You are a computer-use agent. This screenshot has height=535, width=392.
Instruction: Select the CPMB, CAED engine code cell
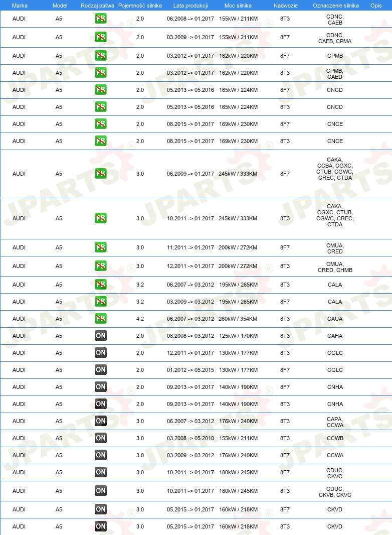point(335,74)
